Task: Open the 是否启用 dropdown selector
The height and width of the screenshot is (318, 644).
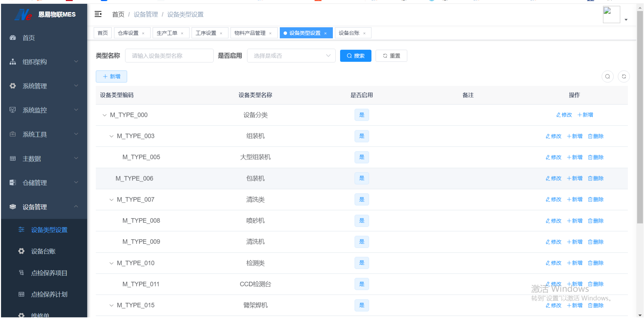Action: 291,56
